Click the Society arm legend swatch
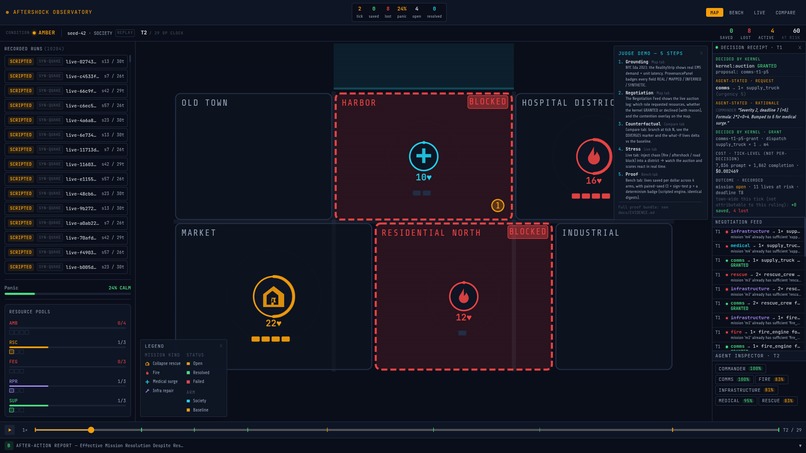 point(188,401)
